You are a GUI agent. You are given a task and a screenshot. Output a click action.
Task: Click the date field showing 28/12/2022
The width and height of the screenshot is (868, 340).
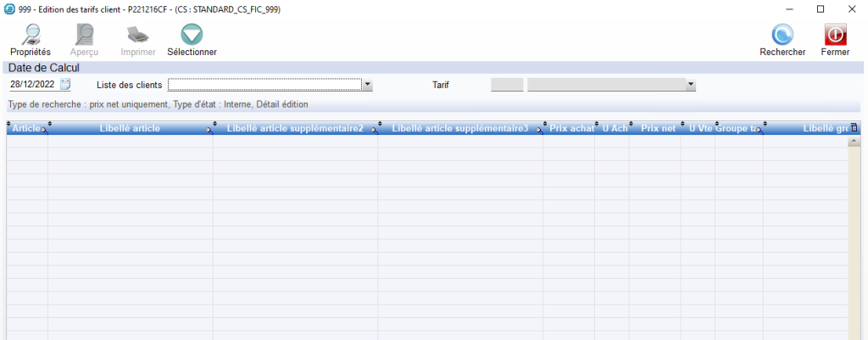pyautogui.click(x=32, y=85)
